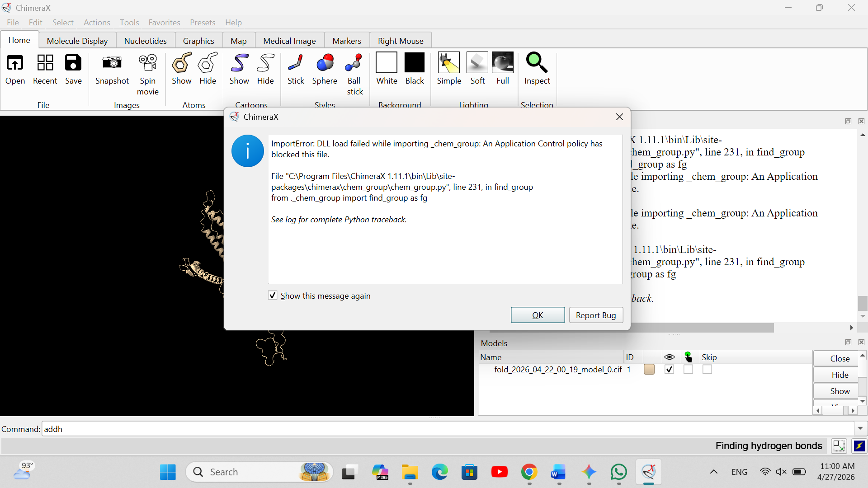Open the command history dropdown arrow
Screen dimensions: 868x488
(x=860, y=428)
